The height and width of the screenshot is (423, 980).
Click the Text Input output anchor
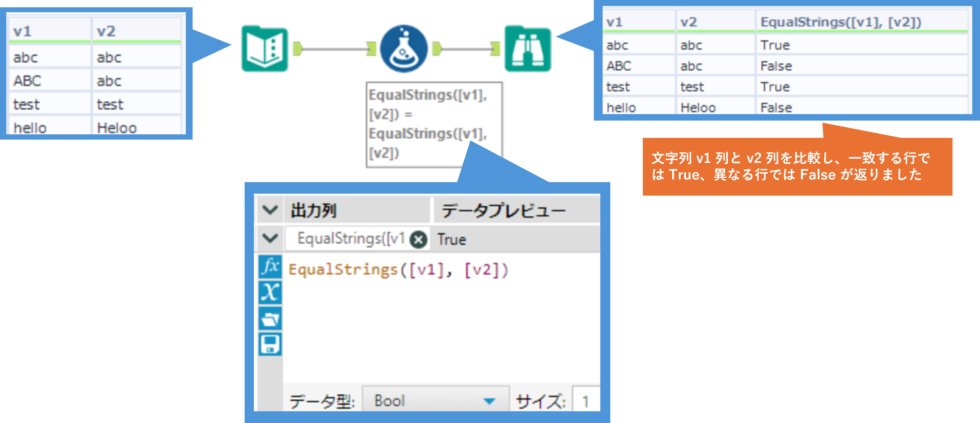(x=297, y=49)
